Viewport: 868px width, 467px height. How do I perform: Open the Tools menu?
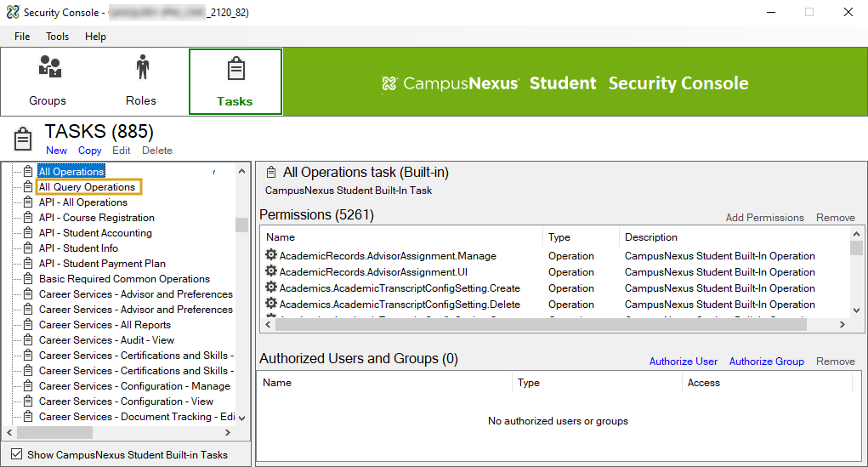[58, 37]
